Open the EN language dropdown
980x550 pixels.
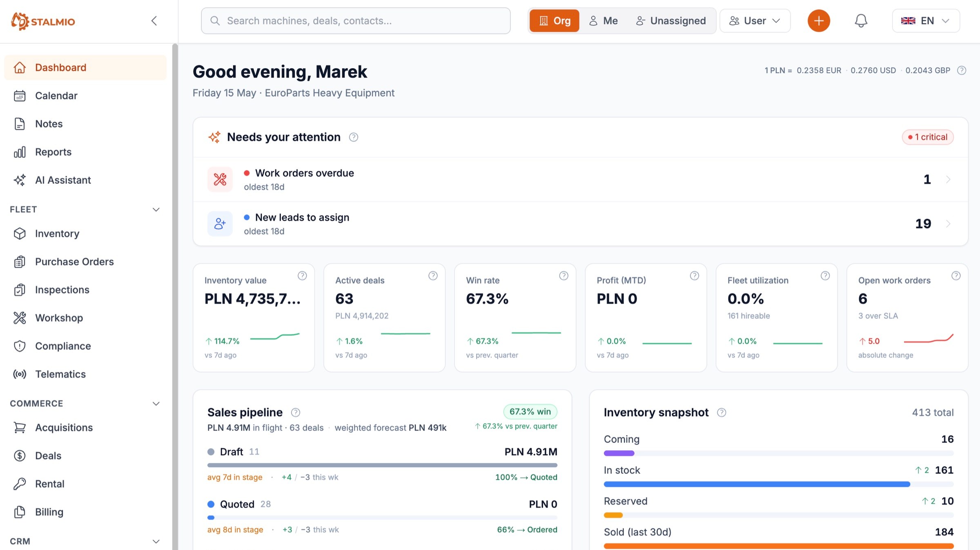coord(926,21)
